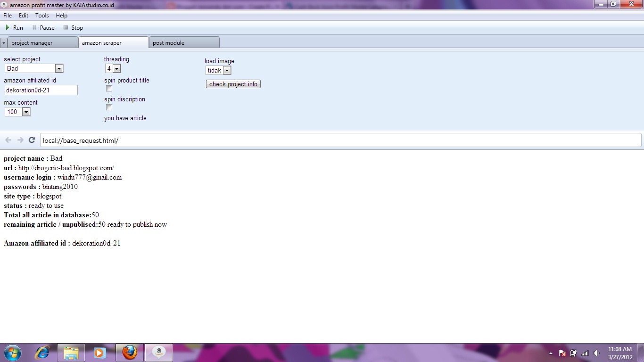Viewport: 644px width, 362px height.
Task: Open the threading dropdown
Action: point(113,68)
